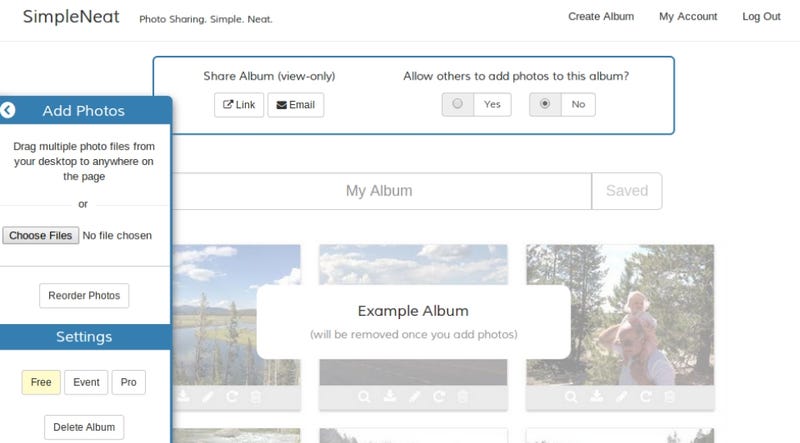Share the album via Email button
The width and height of the screenshot is (800, 443).
coord(295,105)
